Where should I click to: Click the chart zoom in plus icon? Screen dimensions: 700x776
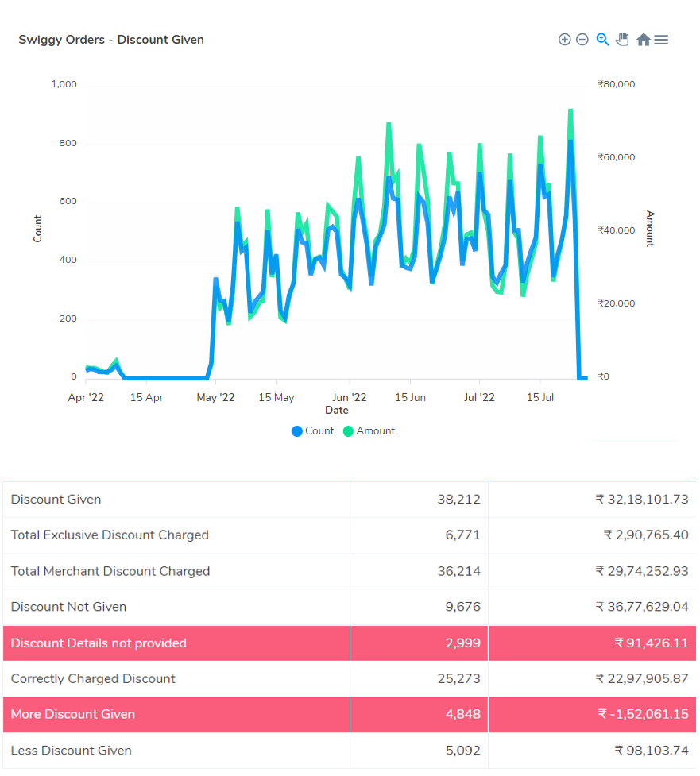pos(564,40)
